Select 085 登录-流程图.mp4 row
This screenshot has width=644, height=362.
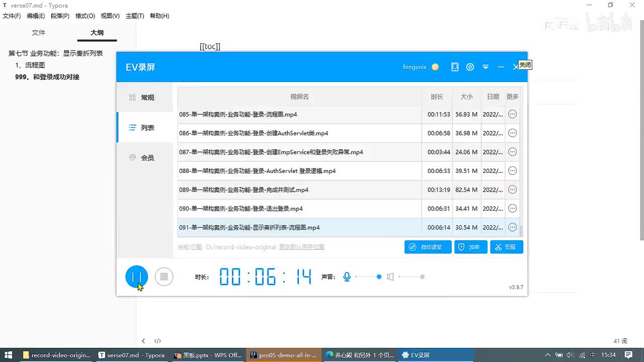click(x=348, y=114)
